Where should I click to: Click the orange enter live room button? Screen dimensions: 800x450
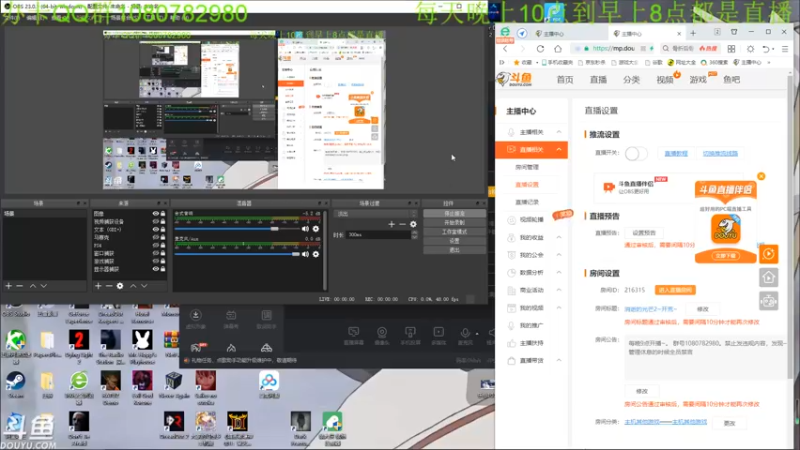(675, 290)
